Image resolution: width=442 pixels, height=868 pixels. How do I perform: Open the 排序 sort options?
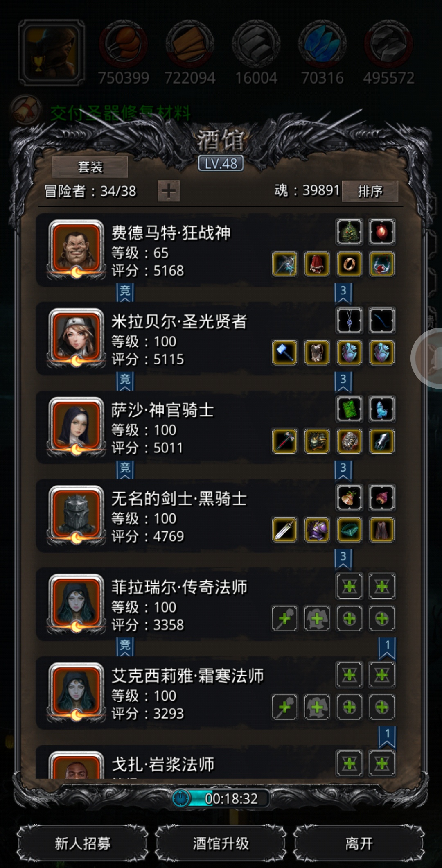[370, 191]
